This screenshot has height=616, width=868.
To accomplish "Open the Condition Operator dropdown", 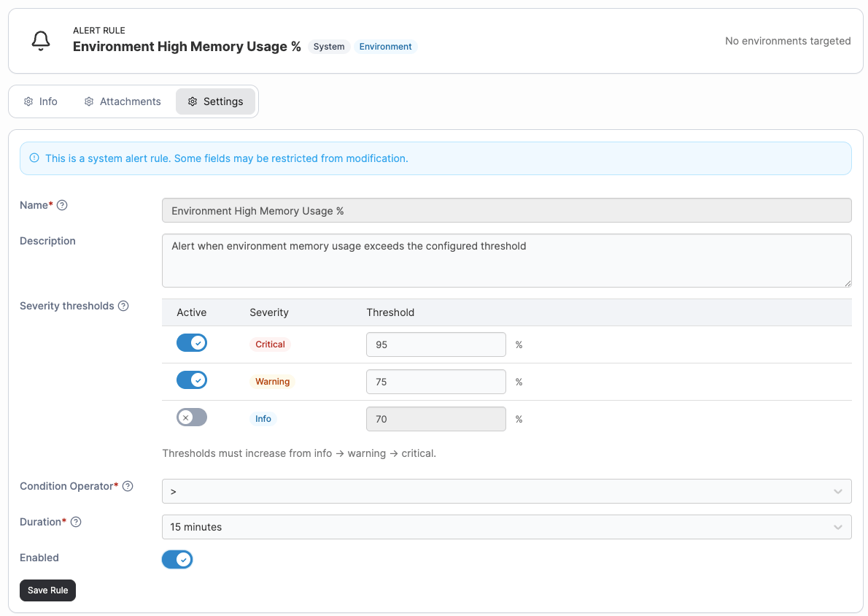I will coord(506,491).
